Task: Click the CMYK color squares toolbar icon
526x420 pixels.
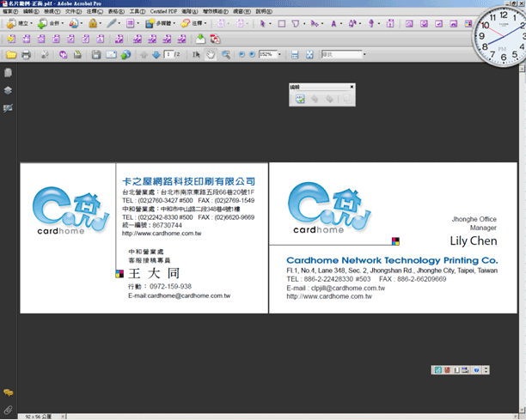Action: (468, 23)
